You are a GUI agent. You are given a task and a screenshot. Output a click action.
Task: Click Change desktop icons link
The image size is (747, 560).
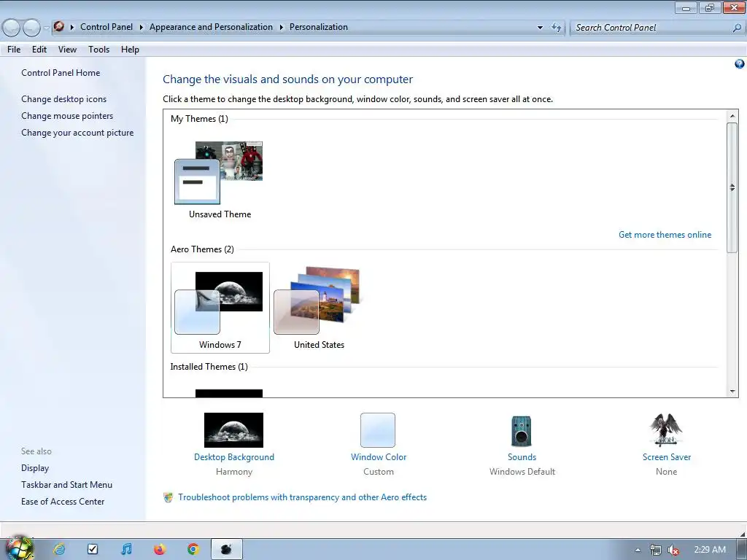tap(64, 99)
